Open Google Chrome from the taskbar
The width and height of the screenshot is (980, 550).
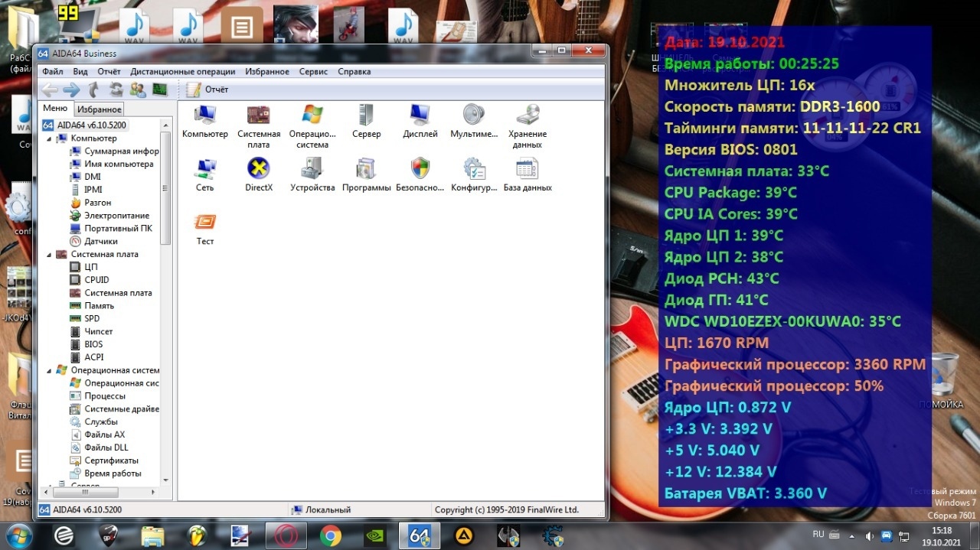click(x=331, y=535)
